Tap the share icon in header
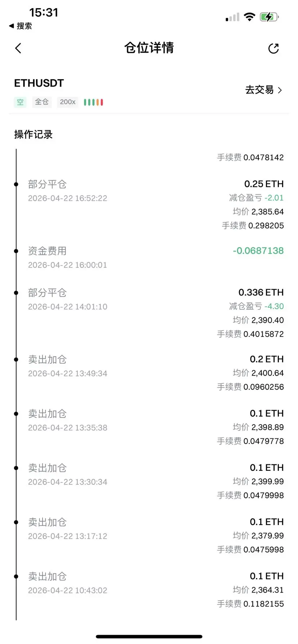298x644 pixels. [x=274, y=48]
